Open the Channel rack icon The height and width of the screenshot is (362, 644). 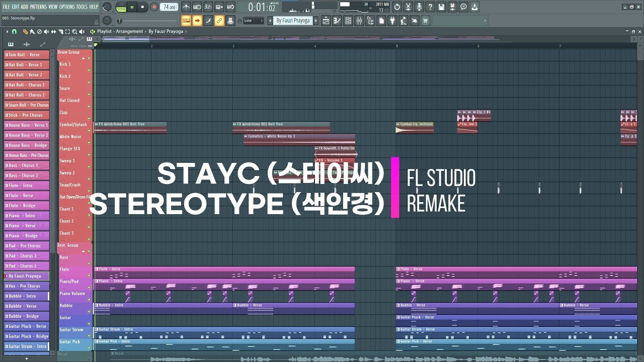click(x=348, y=21)
